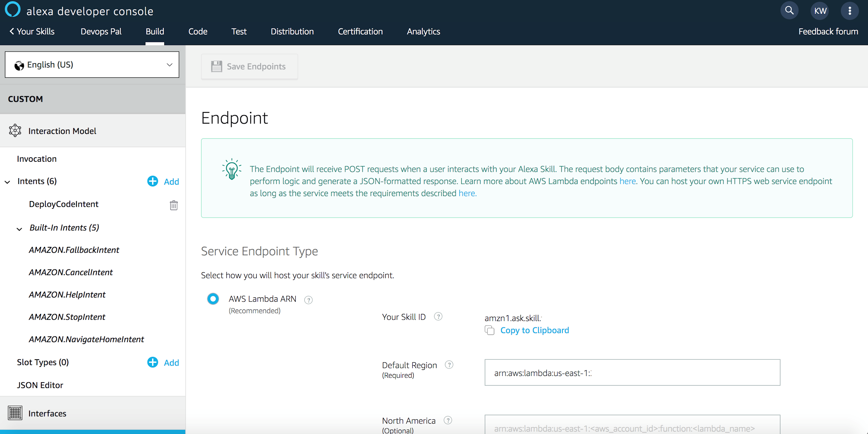Open Interaction Model via its gear icon
868x434 pixels.
[15, 131]
